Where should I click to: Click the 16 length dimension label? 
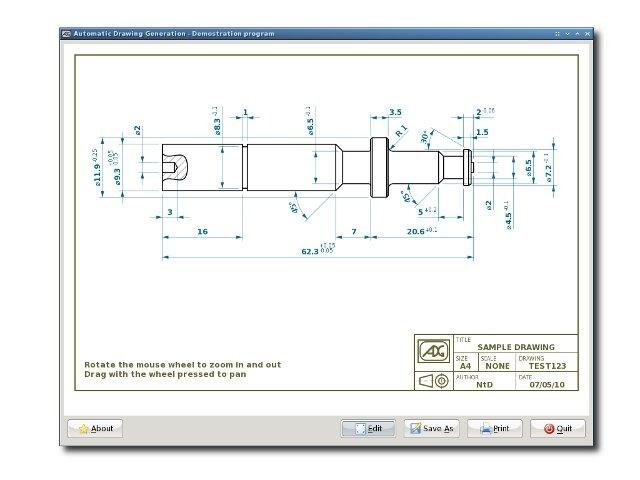click(202, 231)
